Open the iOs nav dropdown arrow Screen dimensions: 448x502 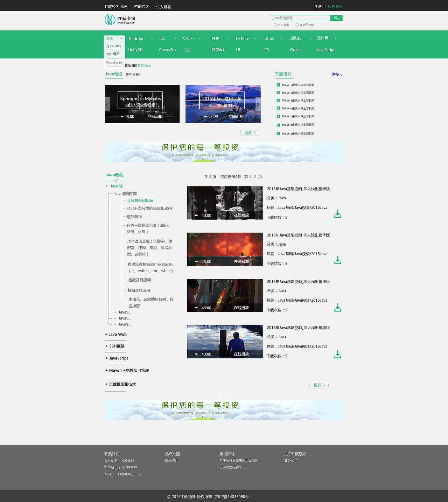pos(176,39)
